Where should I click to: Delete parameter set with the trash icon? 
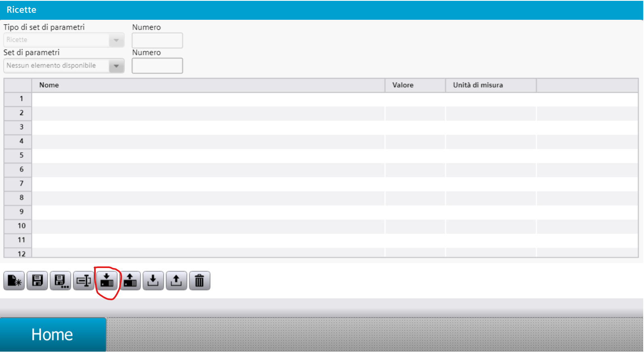click(199, 281)
